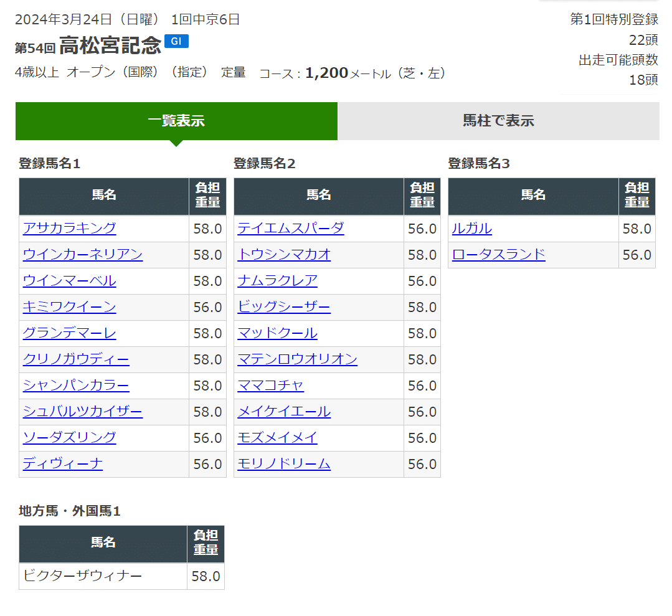Open the アサカラキング horse link

(69, 229)
